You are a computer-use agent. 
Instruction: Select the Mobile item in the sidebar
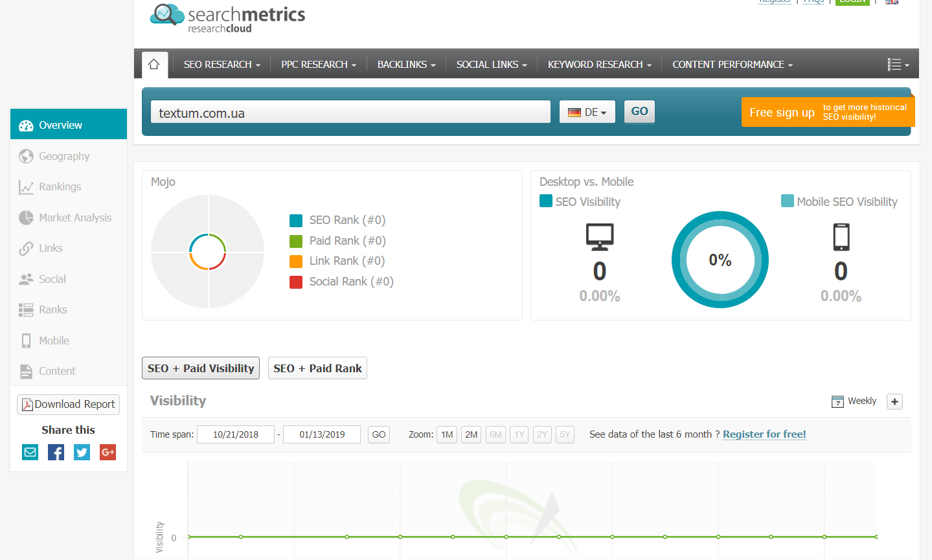pyautogui.click(x=69, y=341)
